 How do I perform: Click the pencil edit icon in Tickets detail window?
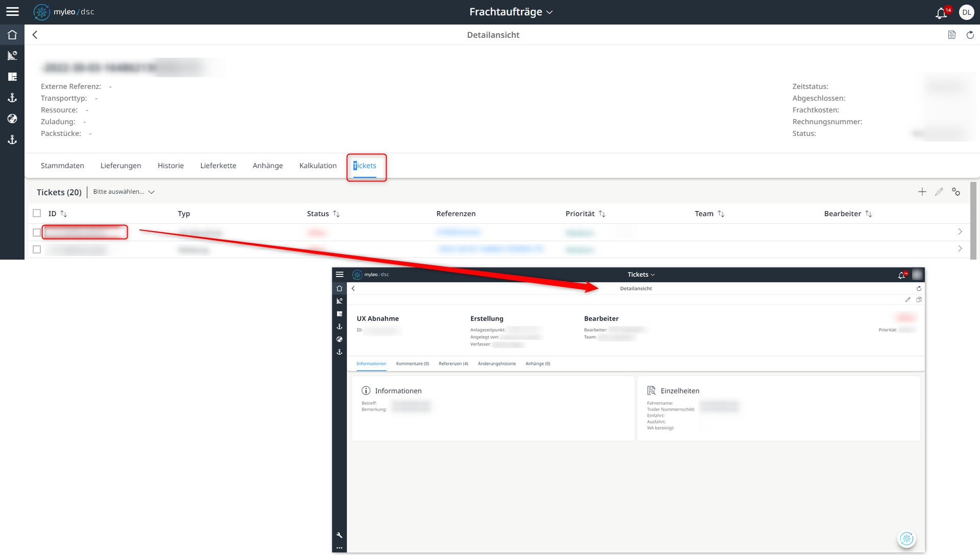point(908,300)
